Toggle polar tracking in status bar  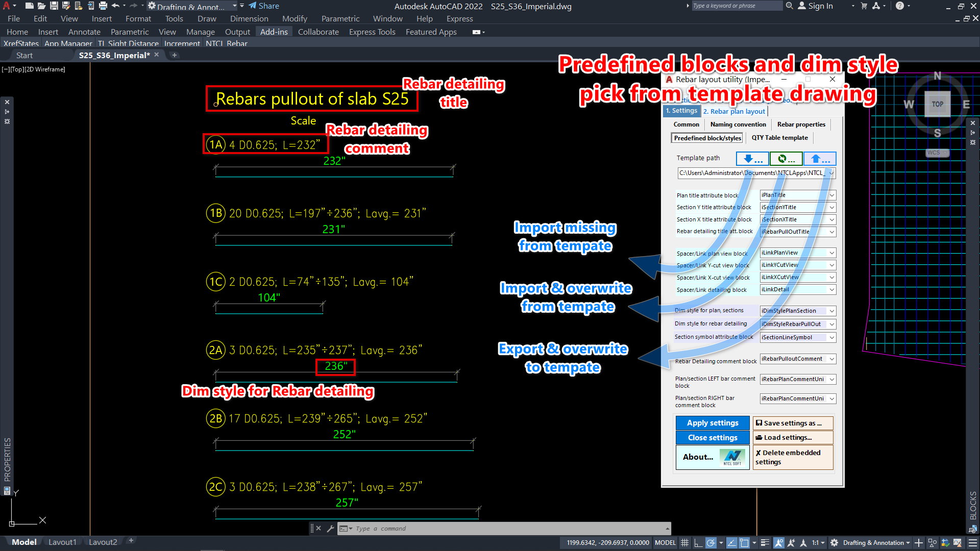coord(710,543)
